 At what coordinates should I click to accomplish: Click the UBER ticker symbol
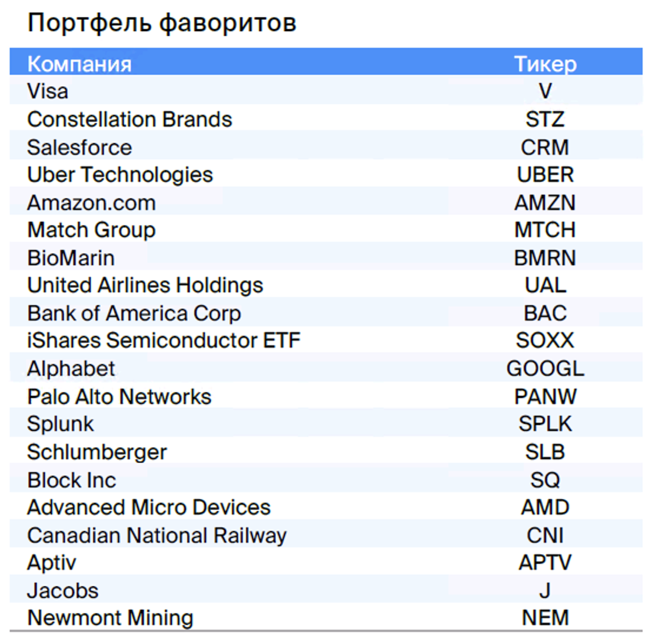tap(545, 175)
